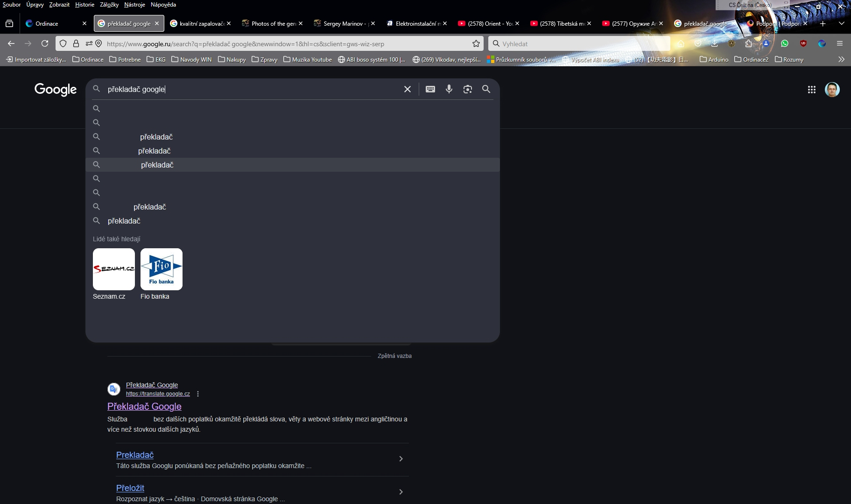Open the WhatsApp toolbar extension
The image size is (851, 504).
(x=785, y=43)
